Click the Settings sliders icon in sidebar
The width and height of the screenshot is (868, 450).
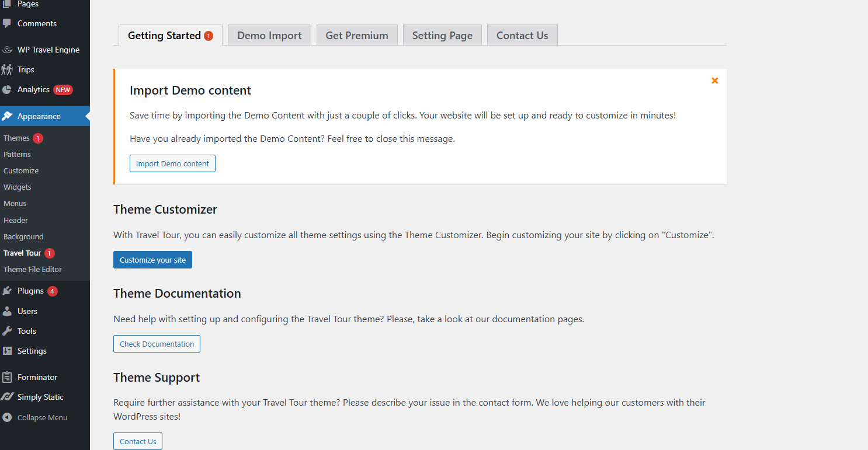point(7,351)
